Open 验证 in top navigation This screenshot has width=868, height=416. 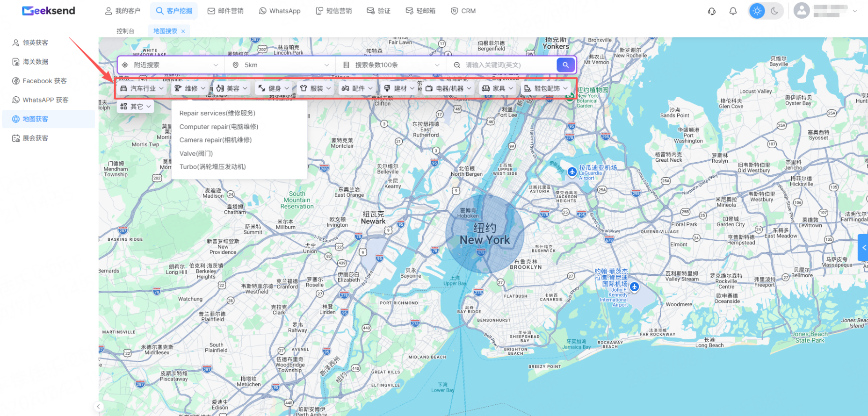[379, 11]
